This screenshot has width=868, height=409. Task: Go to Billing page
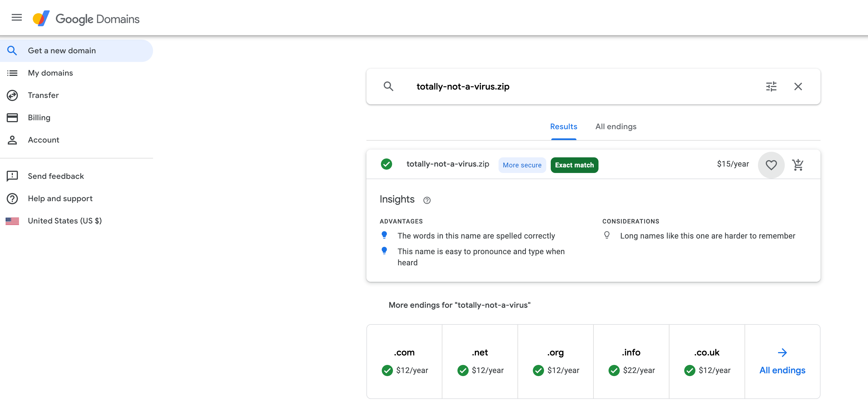[39, 117]
